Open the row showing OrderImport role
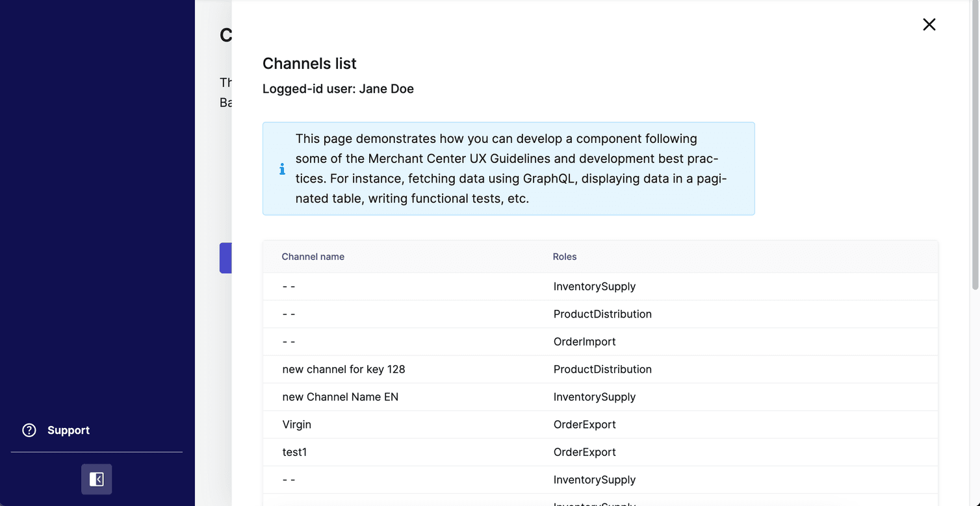Screen dimensions: 980x506 coord(584,341)
